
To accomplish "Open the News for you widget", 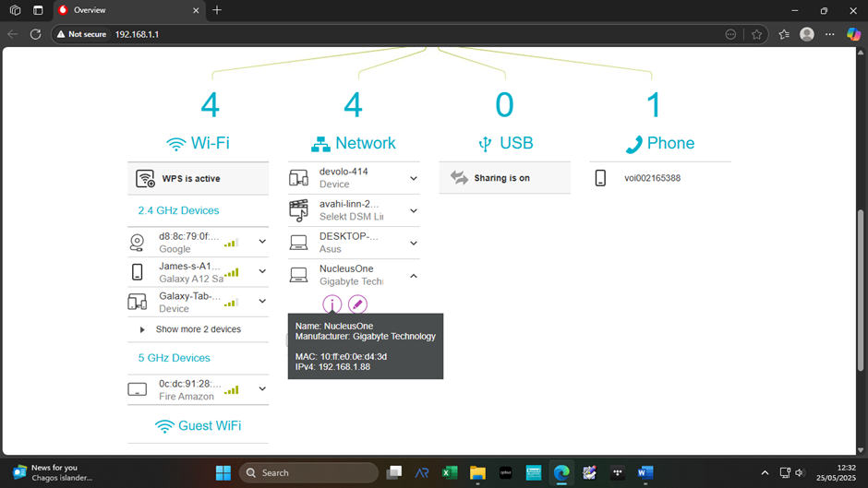I will click(54, 473).
